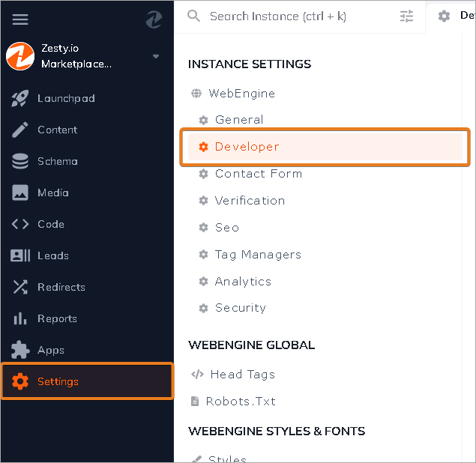Click the gear icon beside Verification
Screen dimensions: 476x463
pos(203,201)
